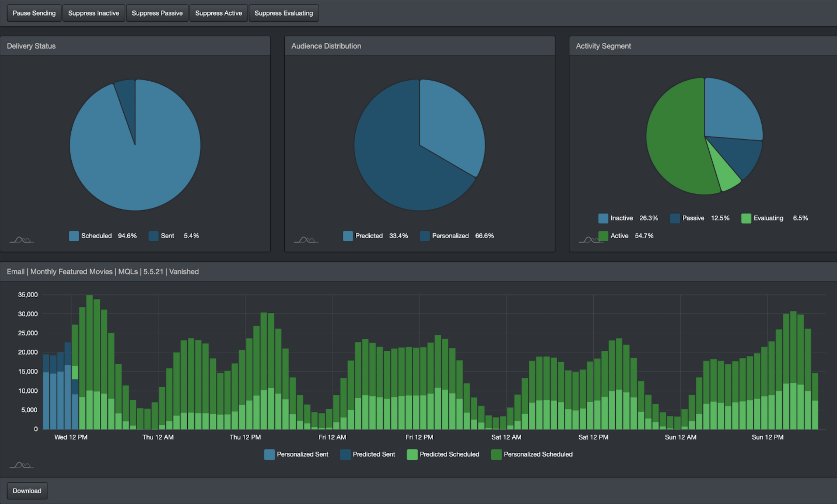Hide the Personalized series in Audience Distribution legend
This screenshot has height=504, width=837.
(450, 236)
